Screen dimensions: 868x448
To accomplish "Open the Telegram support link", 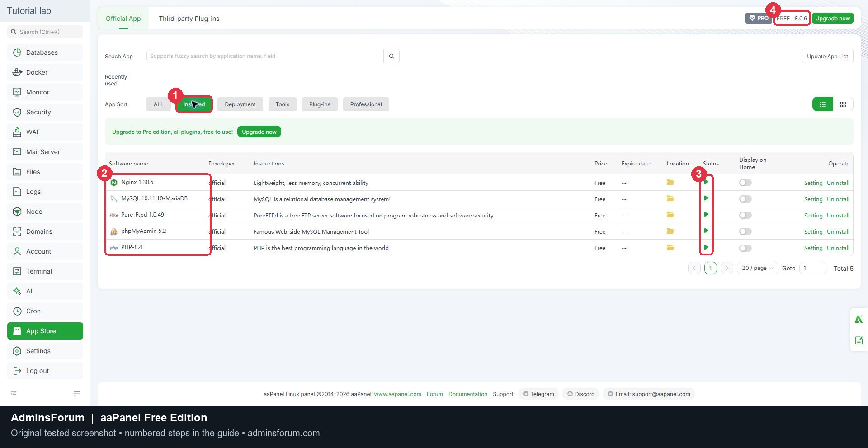I will (x=539, y=394).
